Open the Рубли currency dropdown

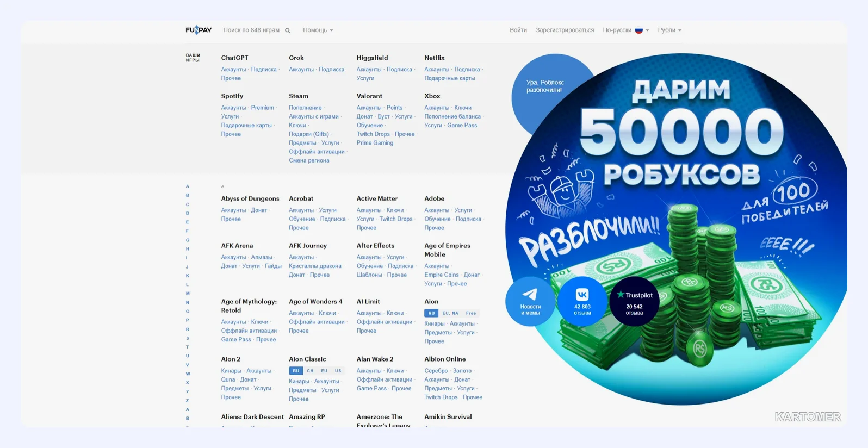click(x=669, y=30)
